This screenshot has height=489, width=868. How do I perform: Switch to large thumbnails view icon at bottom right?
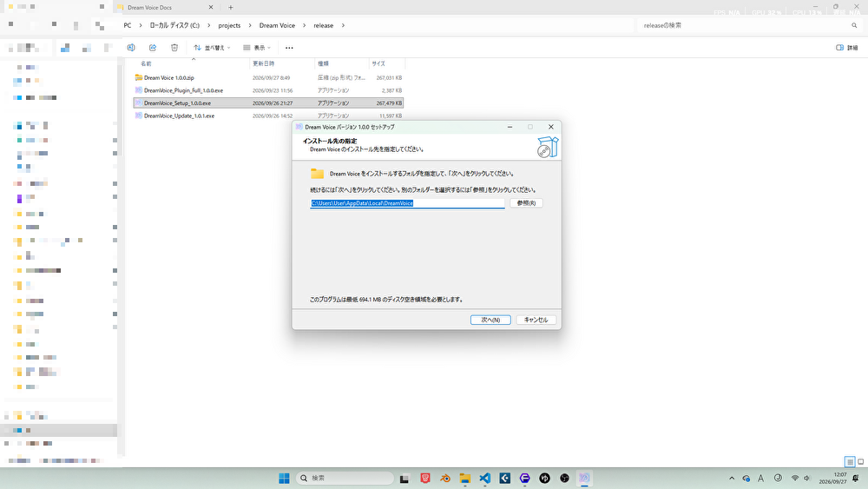(861, 462)
